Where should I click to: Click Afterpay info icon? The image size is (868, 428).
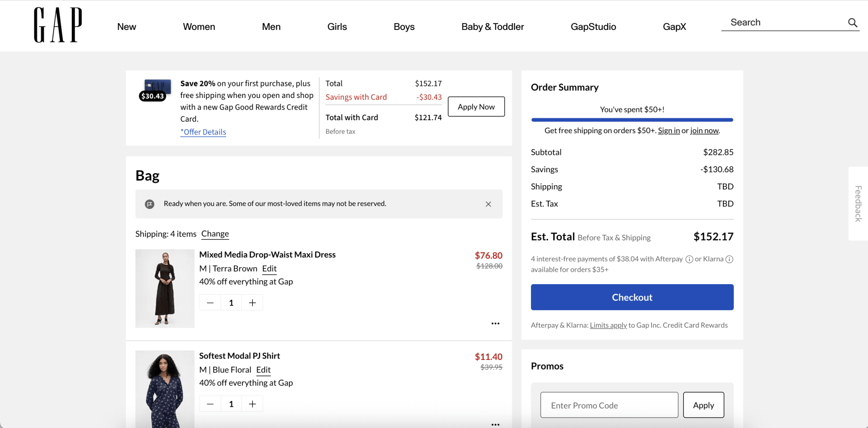pos(689,259)
